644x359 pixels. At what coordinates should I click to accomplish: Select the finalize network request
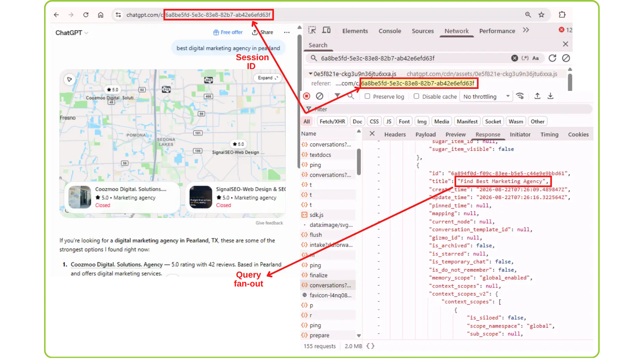click(318, 275)
